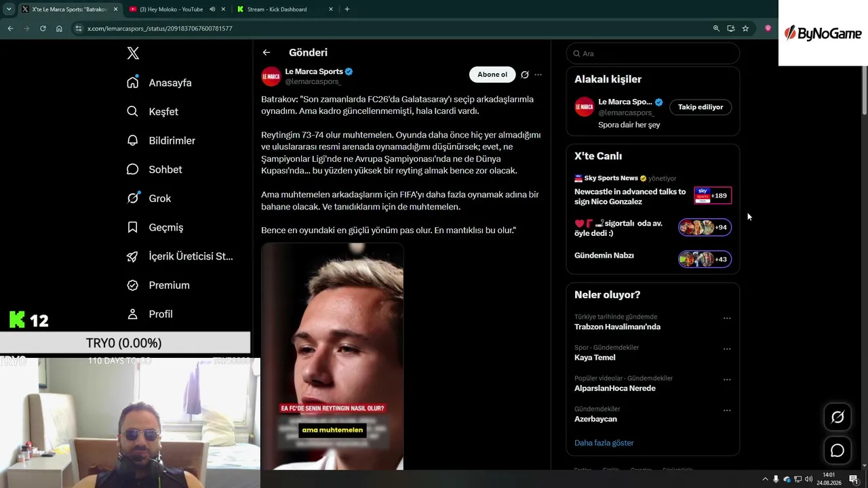Open Anasayfa home icon in sidebar

click(133, 82)
